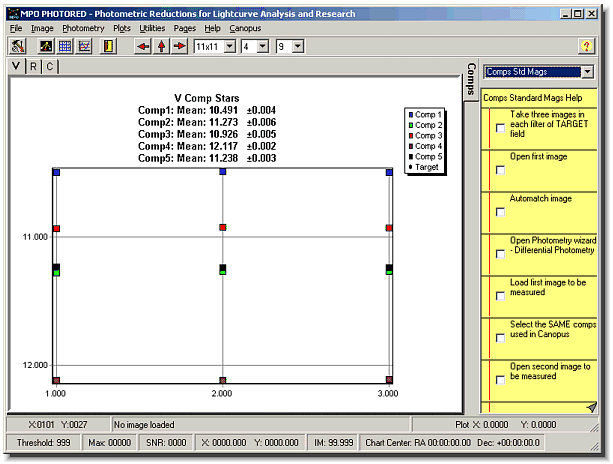The width and height of the screenshot is (613, 464).
Task: Click 'No image loaded' status text
Action: [x=144, y=425]
